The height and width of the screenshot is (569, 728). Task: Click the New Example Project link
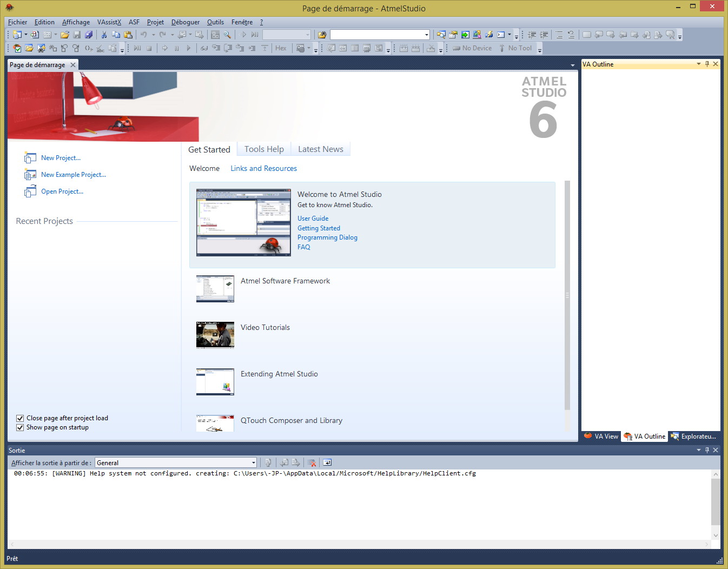(x=74, y=175)
